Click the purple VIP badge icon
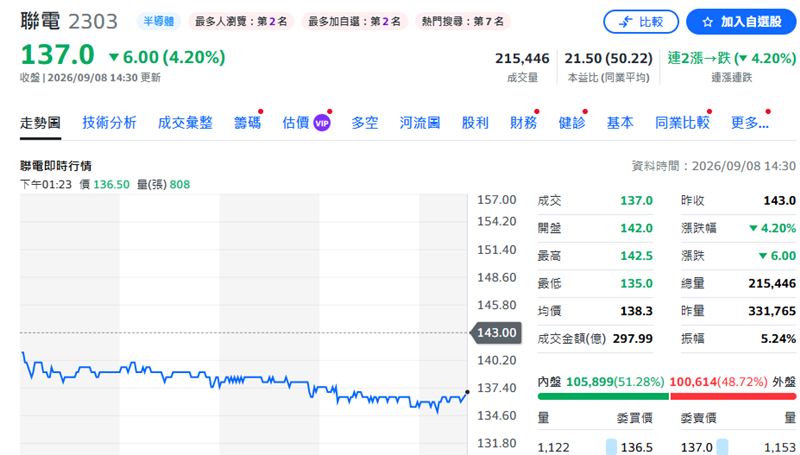This screenshot has width=800, height=455. click(x=322, y=123)
